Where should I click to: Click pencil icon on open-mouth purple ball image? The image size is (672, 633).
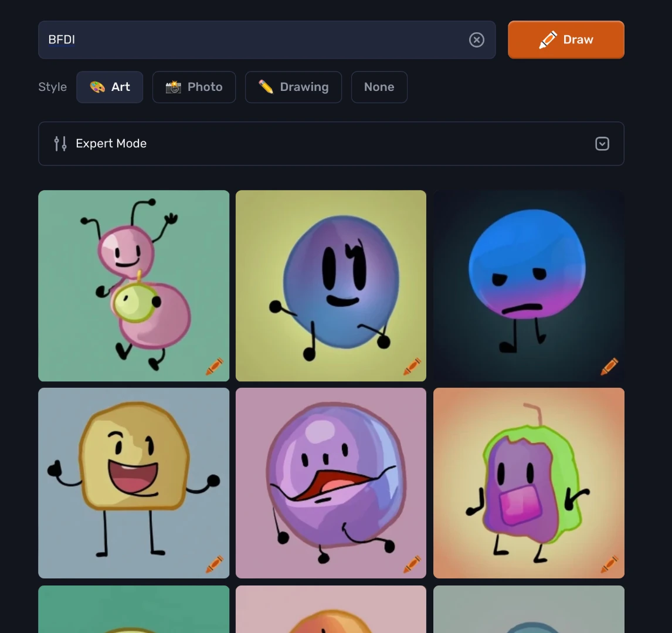(412, 564)
